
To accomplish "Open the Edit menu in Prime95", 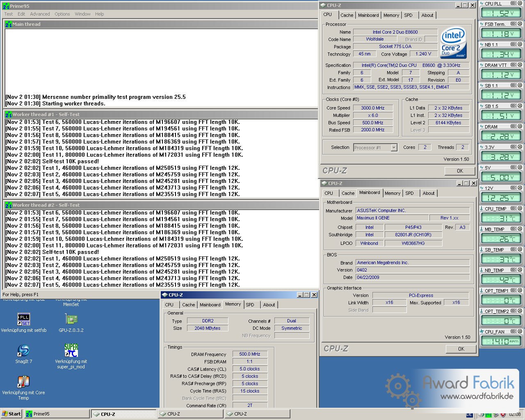I will click(x=21, y=14).
